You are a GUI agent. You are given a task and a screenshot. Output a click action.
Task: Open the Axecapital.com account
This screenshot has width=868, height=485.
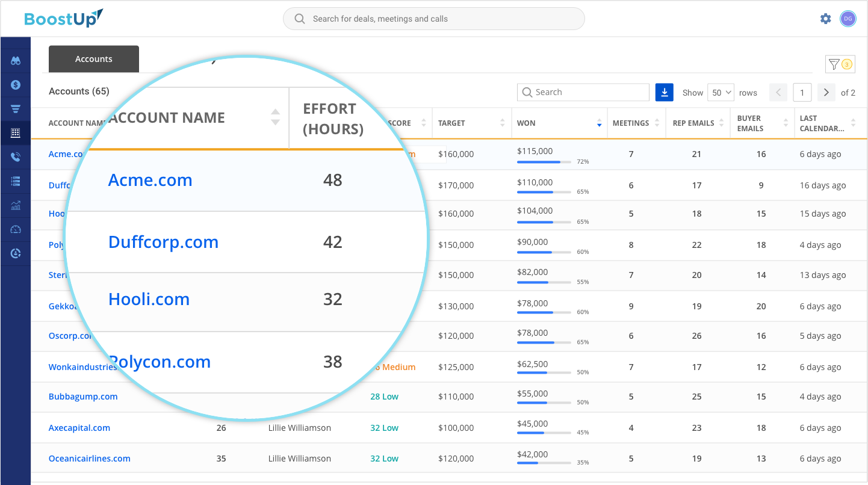pyautogui.click(x=79, y=428)
